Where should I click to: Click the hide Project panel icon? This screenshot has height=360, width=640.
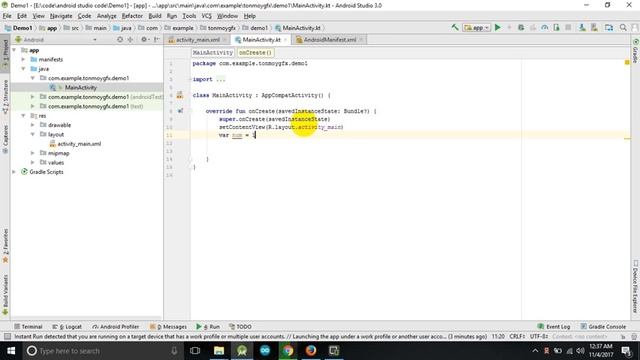[x=157, y=40]
